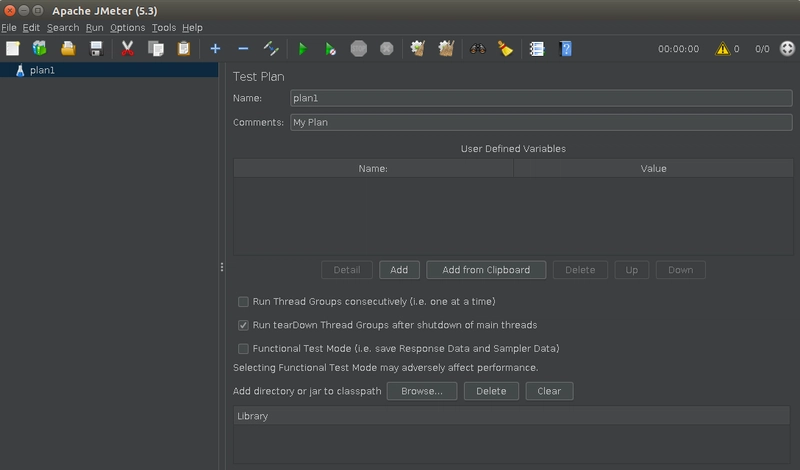The width and height of the screenshot is (800, 470).
Task: Open the Options menu
Action: click(128, 28)
